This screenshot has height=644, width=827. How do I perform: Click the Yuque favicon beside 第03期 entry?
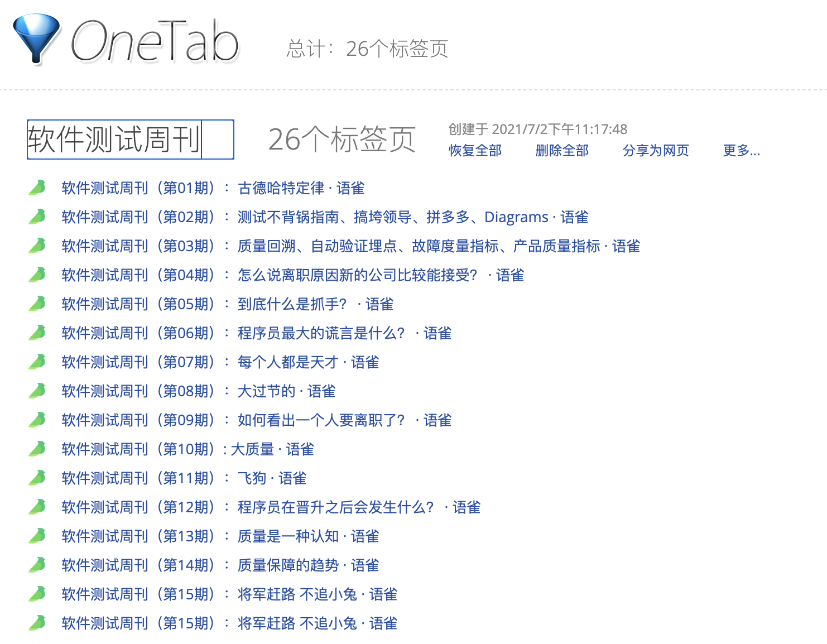click(x=37, y=246)
